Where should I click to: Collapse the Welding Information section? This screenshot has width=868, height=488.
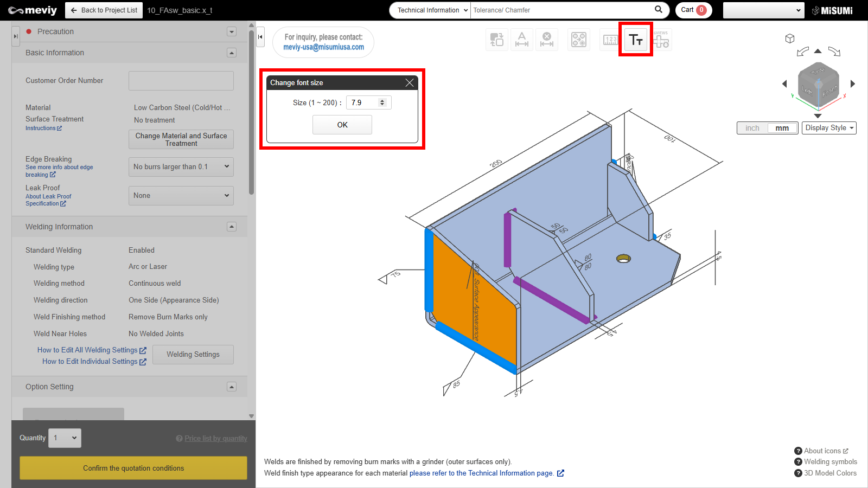(x=232, y=227)
